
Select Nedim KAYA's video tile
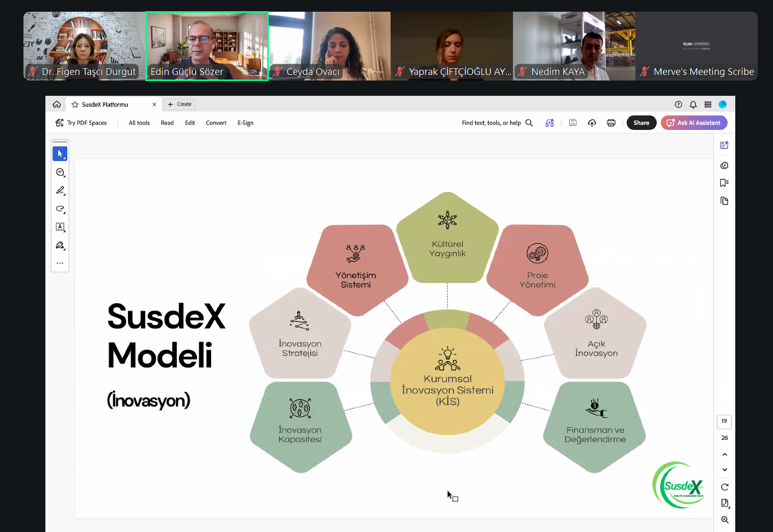(x=574, y=46)
